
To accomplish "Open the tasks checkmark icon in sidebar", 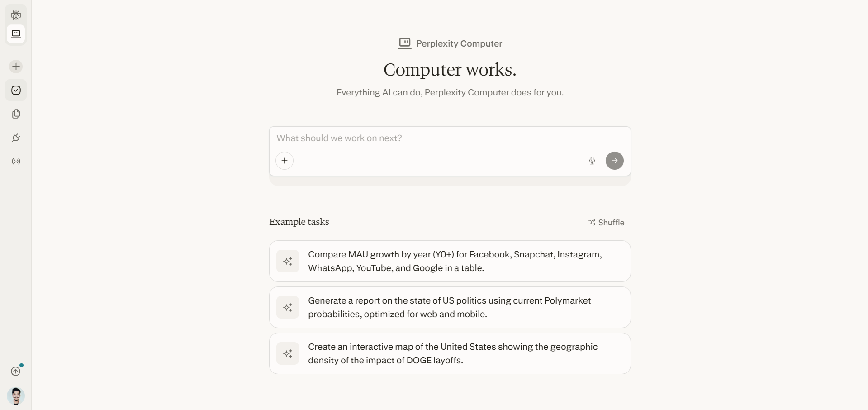I will pyautogui.click(x=16, y=90).
